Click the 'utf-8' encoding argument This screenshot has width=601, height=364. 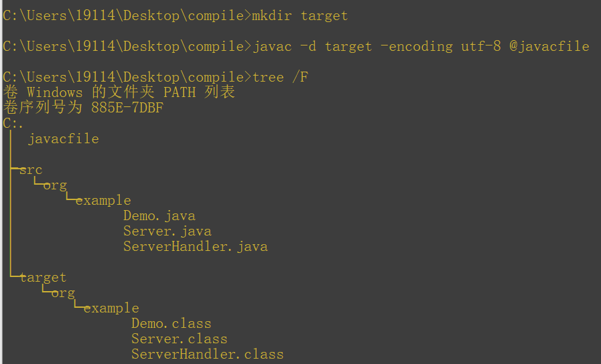coord(481,47)
